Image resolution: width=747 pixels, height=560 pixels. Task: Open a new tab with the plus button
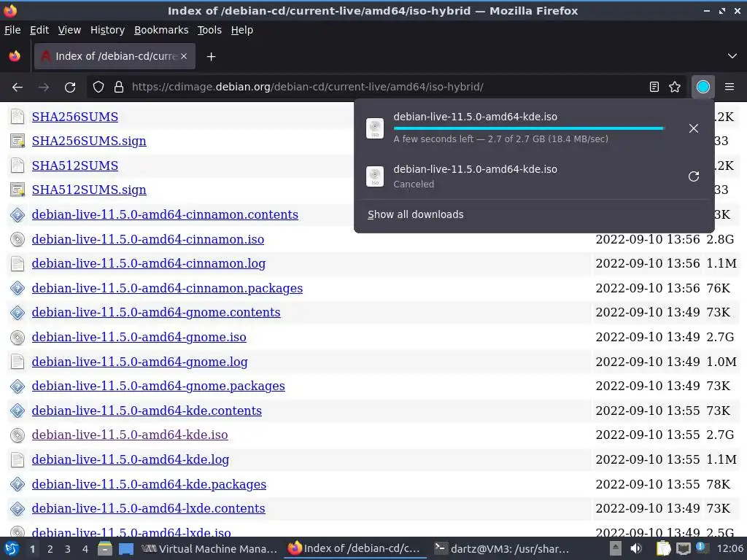tap(211, 57)
